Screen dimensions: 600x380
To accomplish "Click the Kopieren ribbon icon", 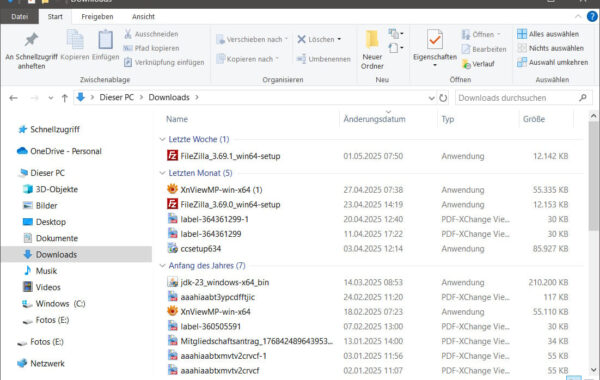I will (x=75, y=40).
